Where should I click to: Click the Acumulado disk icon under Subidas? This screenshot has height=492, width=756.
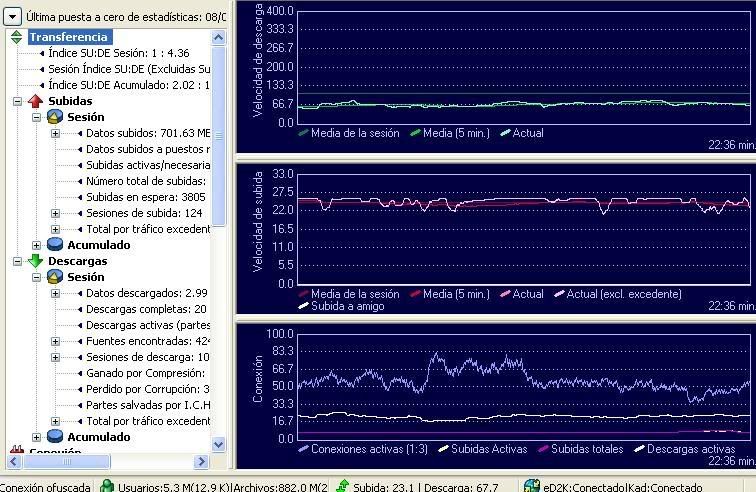coord(55,245)
